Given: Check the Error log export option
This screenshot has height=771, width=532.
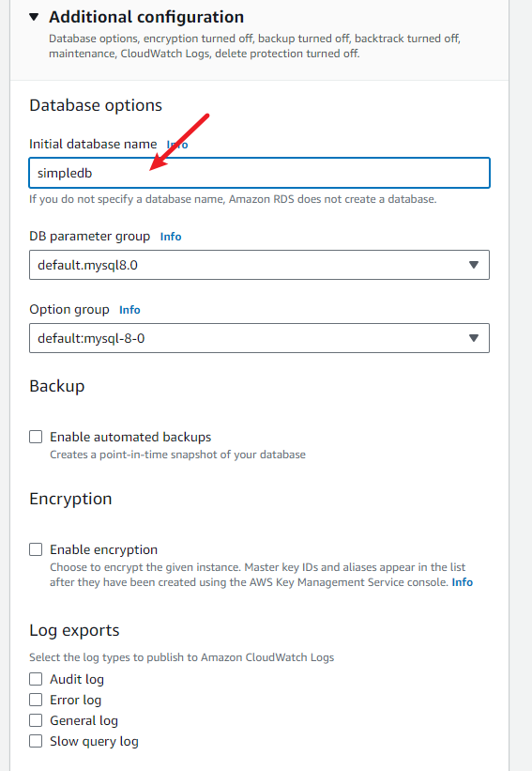Looking at the screenshot, I should pos(36,700).
